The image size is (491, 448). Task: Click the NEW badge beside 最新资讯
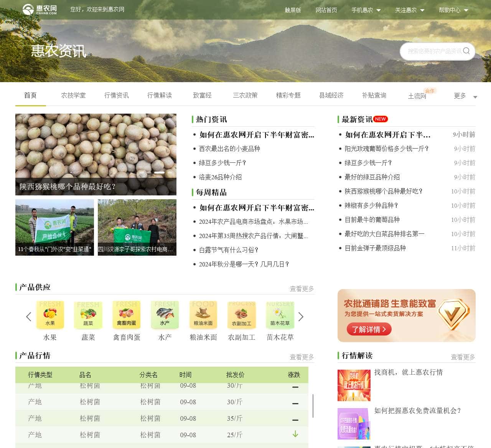point(381,119)
